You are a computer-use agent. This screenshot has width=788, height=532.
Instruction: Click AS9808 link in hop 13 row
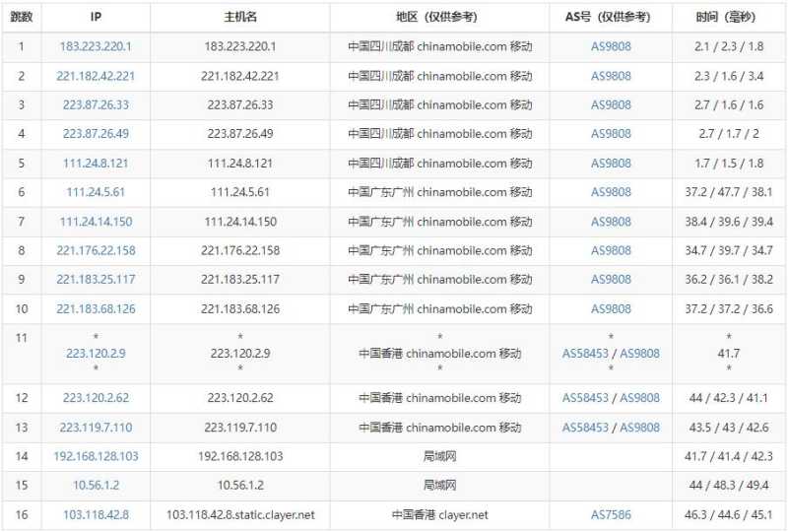coord(639,428)
